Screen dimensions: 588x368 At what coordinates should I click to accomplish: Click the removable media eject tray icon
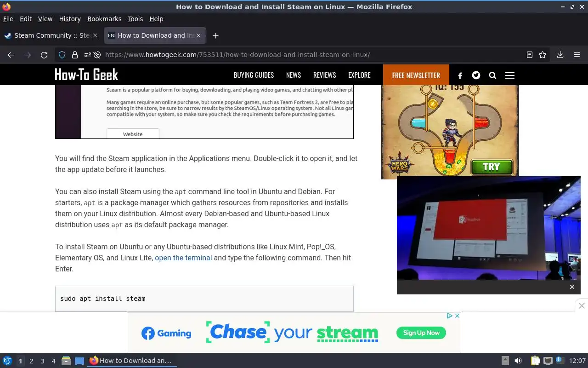point(505,361)
